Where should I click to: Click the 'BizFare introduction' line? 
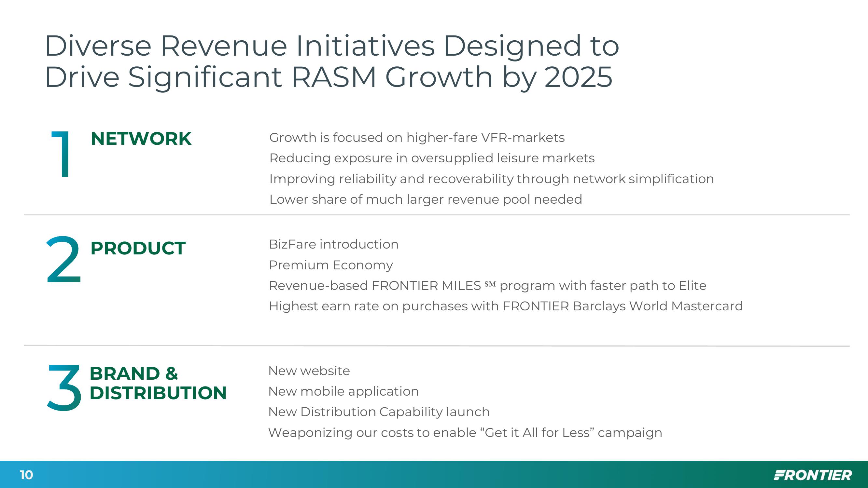pos(334,245)
